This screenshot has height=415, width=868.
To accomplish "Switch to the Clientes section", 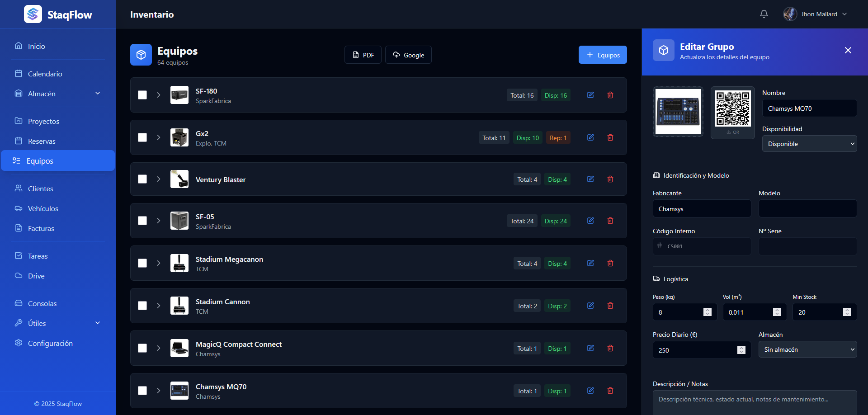I will click(x=41, y=189).
